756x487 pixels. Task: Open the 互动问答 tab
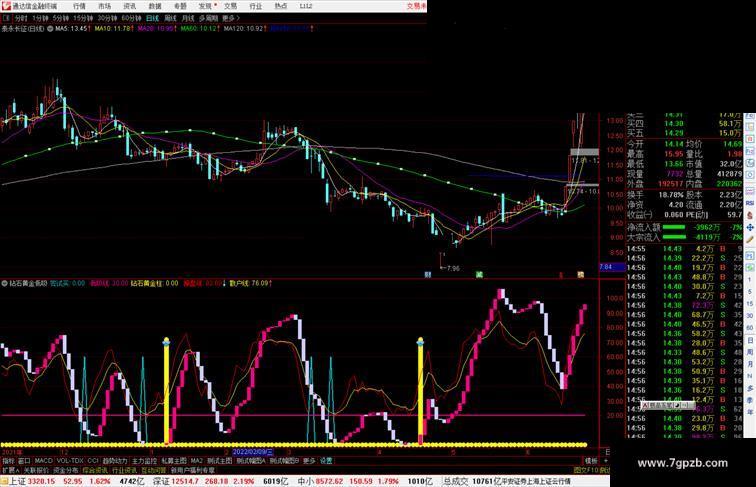click(154, 470)
